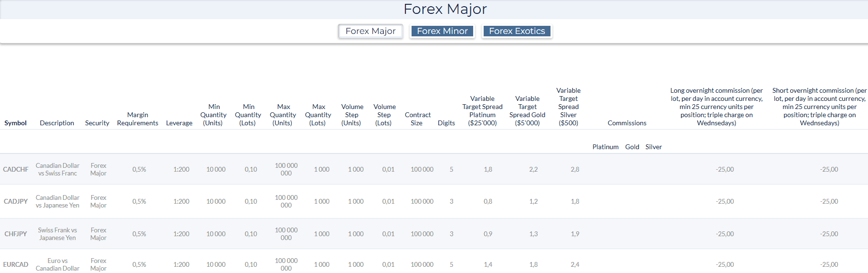Click CADCHF security Forex Major cell
The height and width of the screenshot is (273, 868).
98,169
